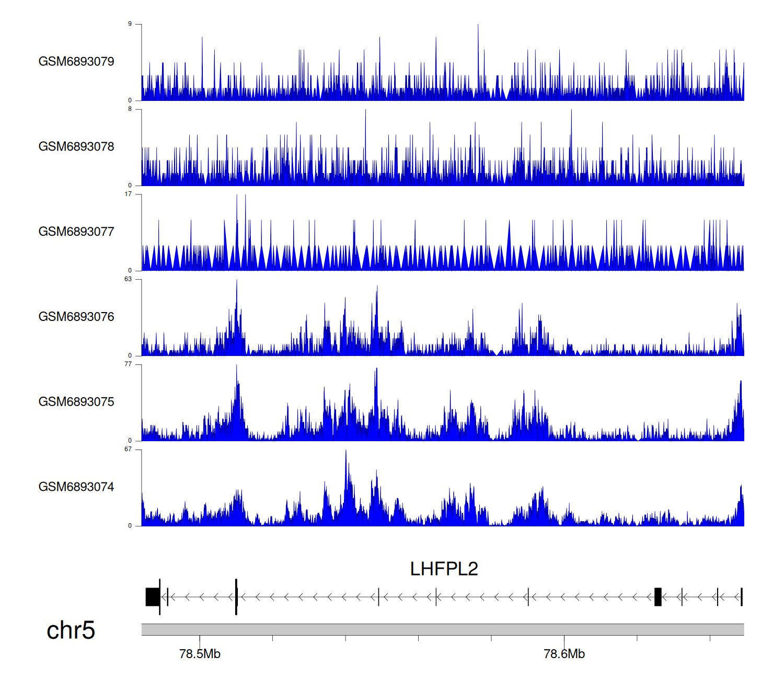Select the GSM6893076 track label

click(x=76, y=317)
